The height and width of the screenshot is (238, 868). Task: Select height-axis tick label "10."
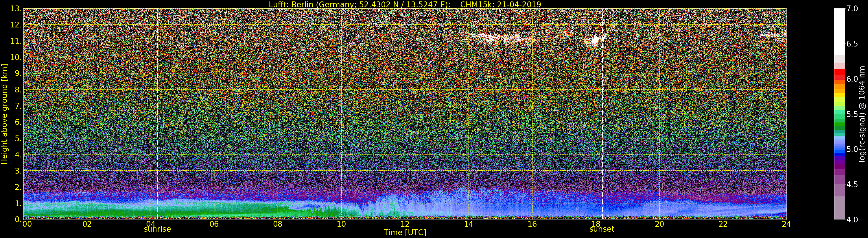click(16, 57)
